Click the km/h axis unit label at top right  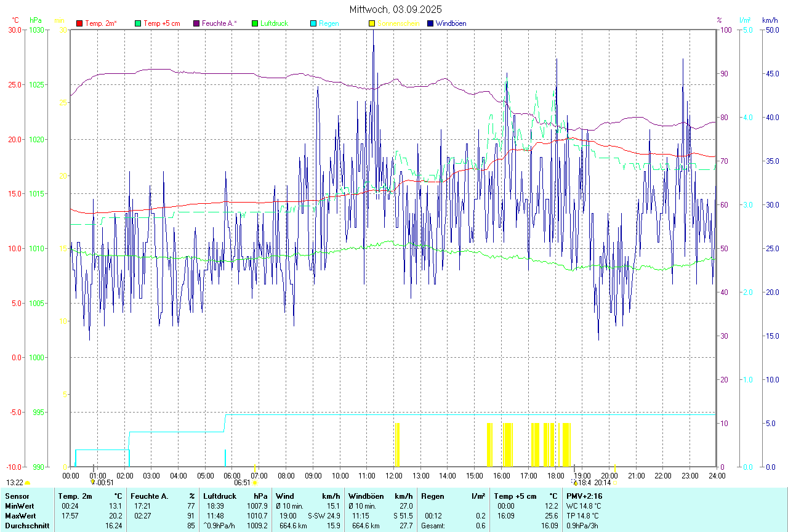point(770,20)
